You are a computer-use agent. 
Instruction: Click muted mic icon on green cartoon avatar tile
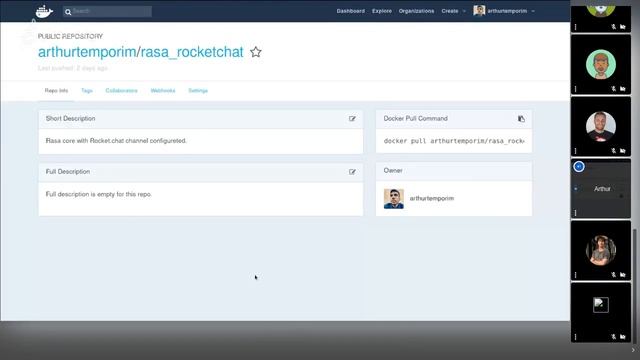tap(613, 89)
